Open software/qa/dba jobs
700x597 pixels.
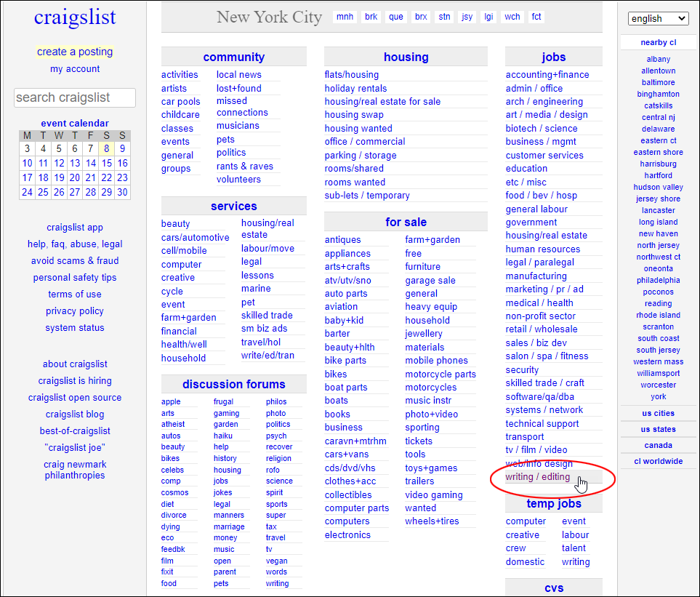[540, 396]
